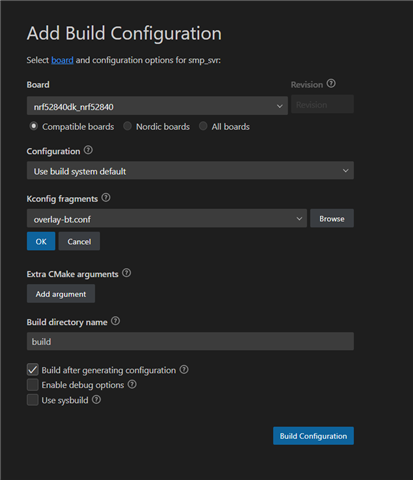Select the Compatible boards radio button

[33, 126]
